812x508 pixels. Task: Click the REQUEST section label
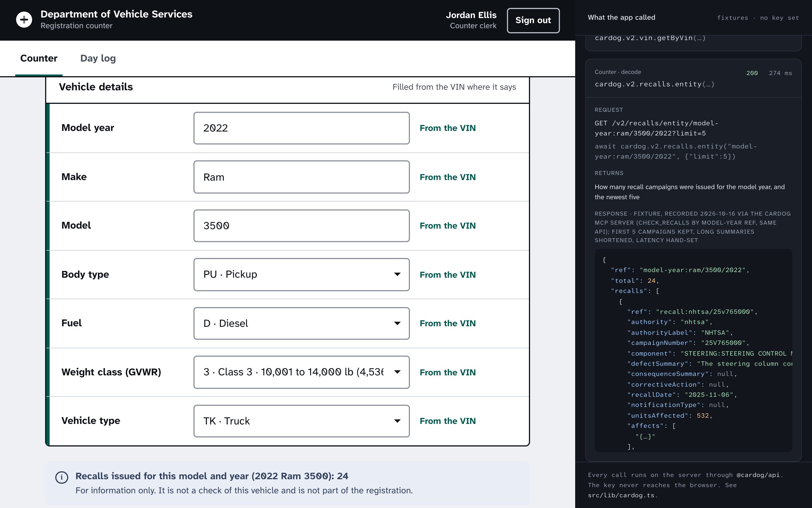[x=609, y=110]
